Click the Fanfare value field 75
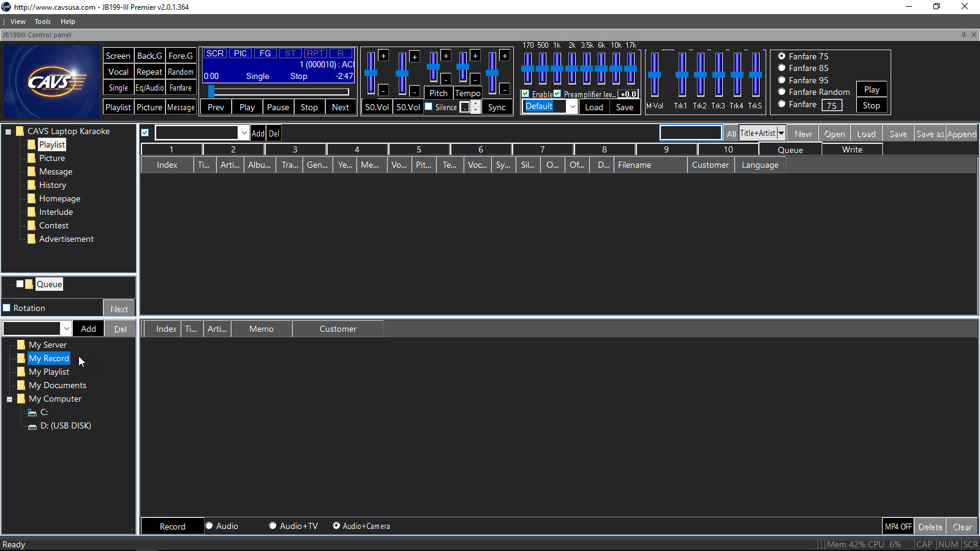This screenshot has width=980, height=551. [832, 105]
